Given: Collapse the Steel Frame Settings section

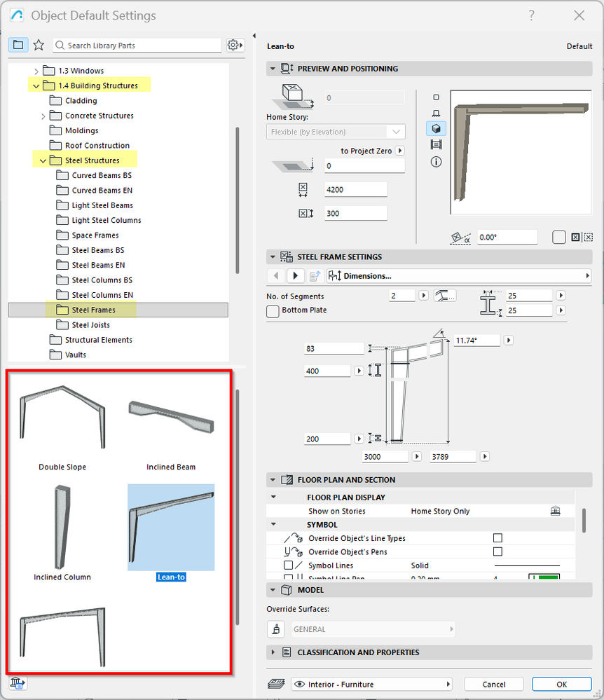Looking at the screenshot, I should (x=273, y=257).
